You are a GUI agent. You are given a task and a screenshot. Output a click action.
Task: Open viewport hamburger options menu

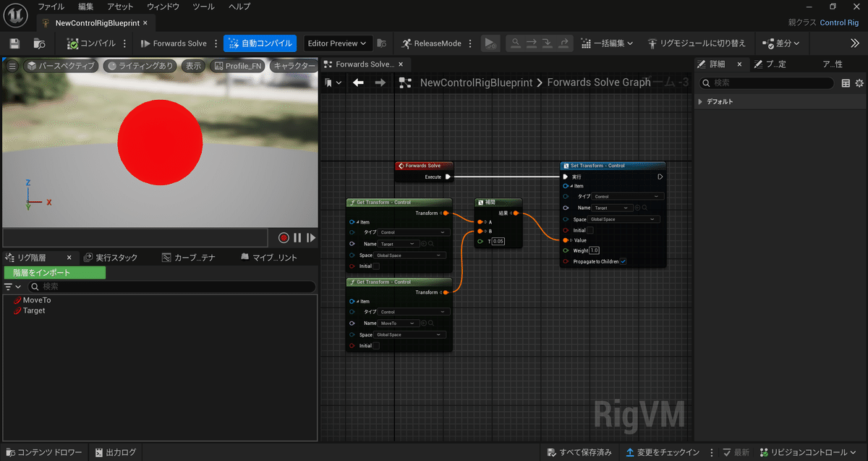click(12, 66)
